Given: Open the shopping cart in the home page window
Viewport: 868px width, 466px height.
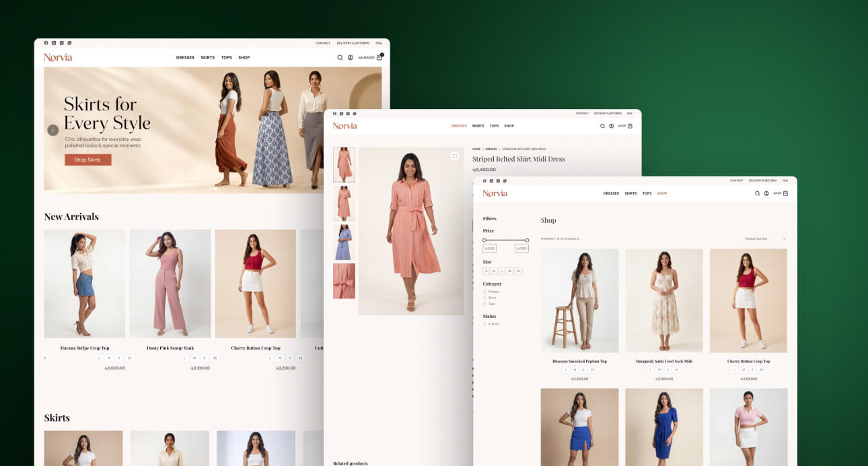Looking at the screenshot, I should [379, 57].
